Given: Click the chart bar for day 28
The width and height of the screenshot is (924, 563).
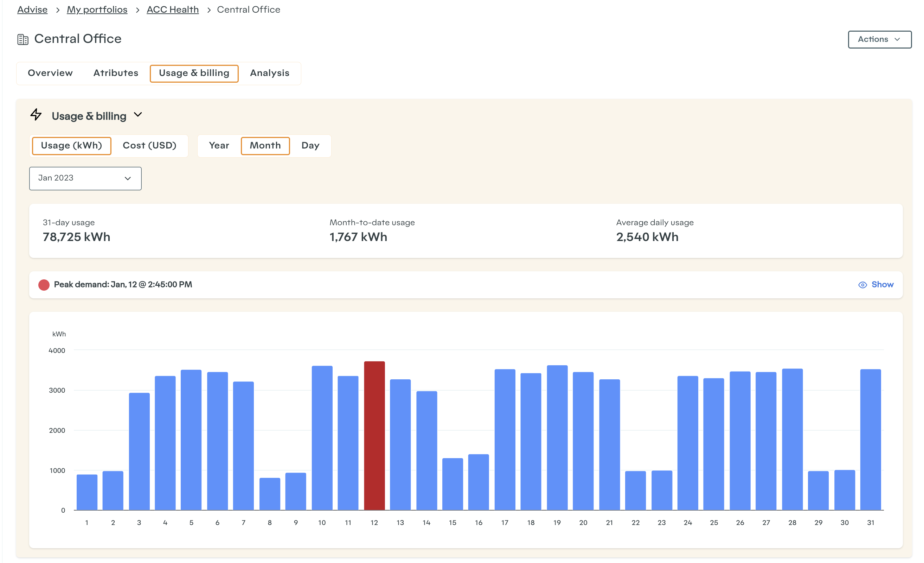Looking at the screenshot, I should coord(793,439).
